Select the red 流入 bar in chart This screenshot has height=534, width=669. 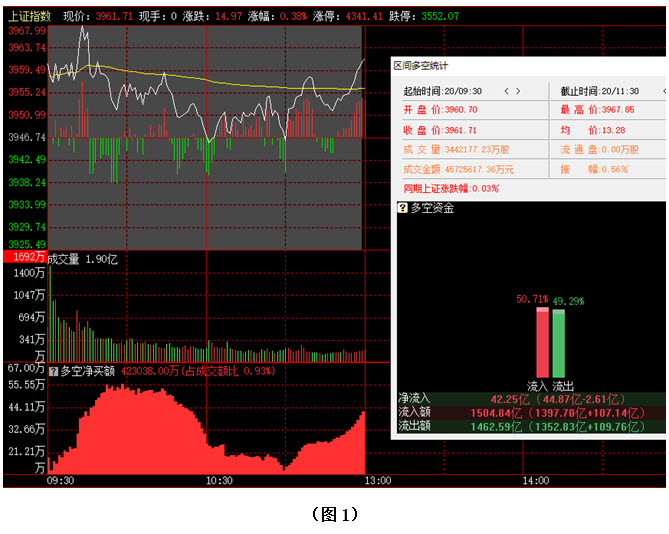pyautogui.click(x=542, y=342)
